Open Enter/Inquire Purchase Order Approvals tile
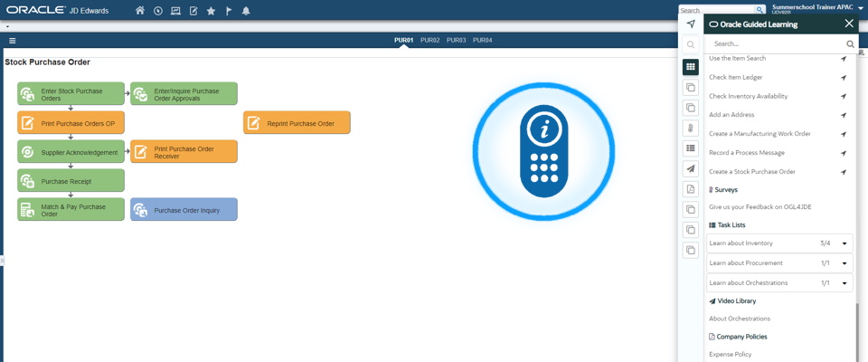The image size is (868, 362). 184,94
